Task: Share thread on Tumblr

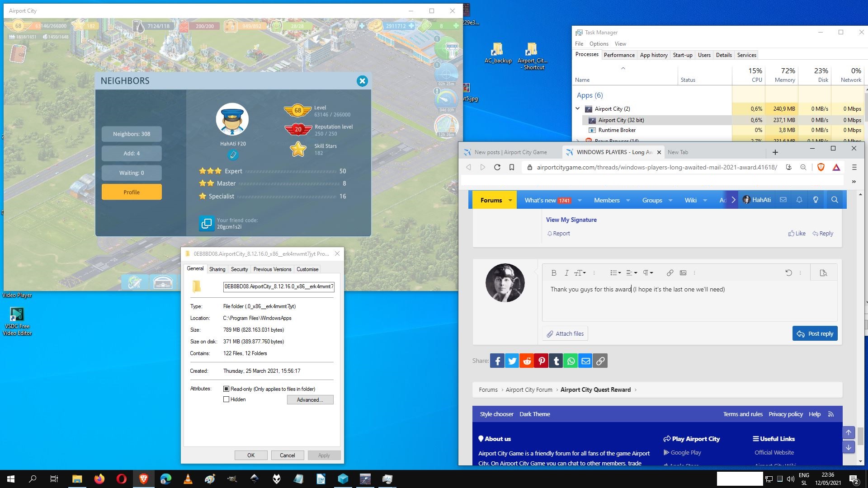Action: coord(556,361)
